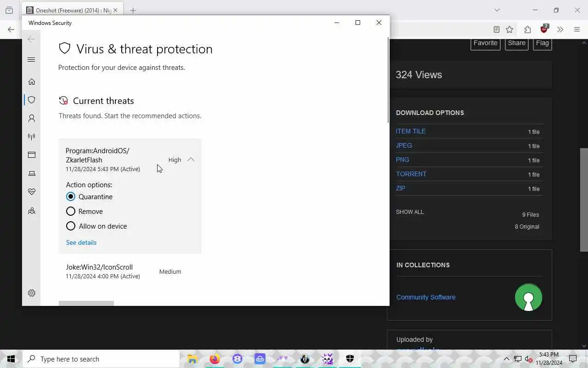Bookmark this page with star icon

point(509,29)
